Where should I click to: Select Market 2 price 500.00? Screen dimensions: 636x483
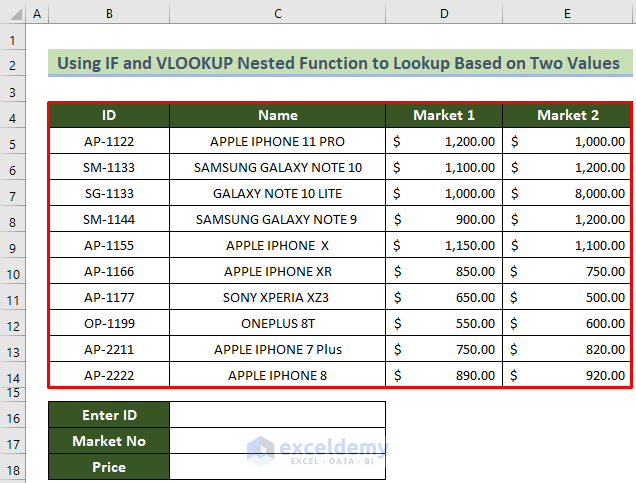[x=567, y=297]
